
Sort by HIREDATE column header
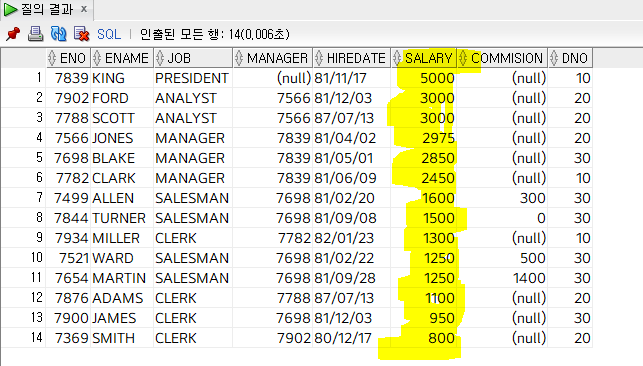(x=351, y=58)
